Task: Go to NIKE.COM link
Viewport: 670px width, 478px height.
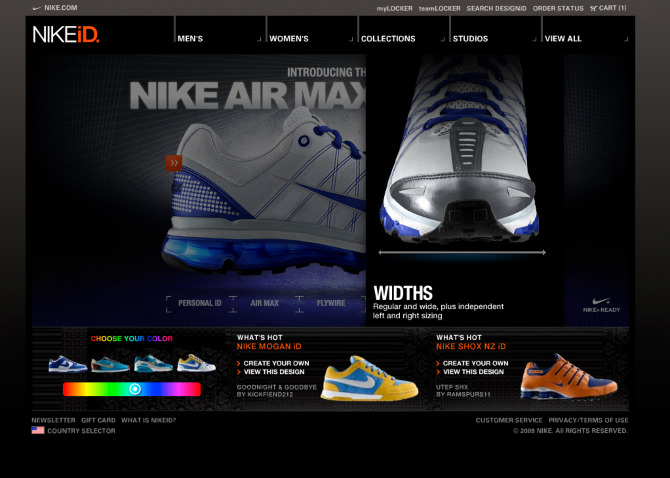Action: (61, 8)
